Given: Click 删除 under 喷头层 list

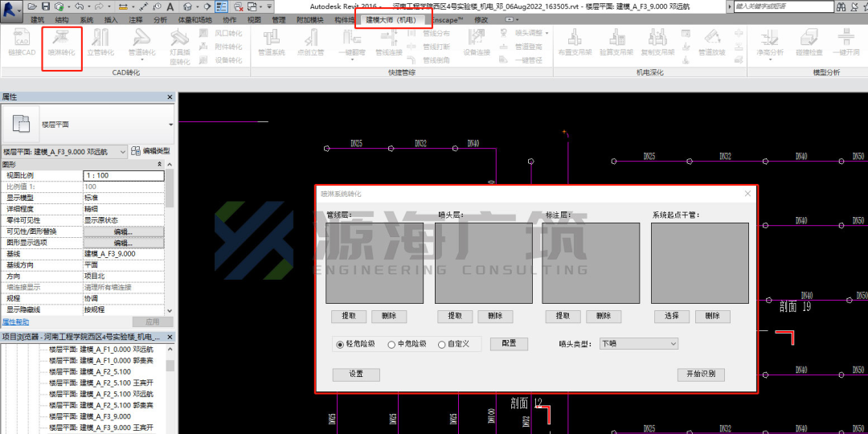Looking at the screenshot, I should point(495,317).
